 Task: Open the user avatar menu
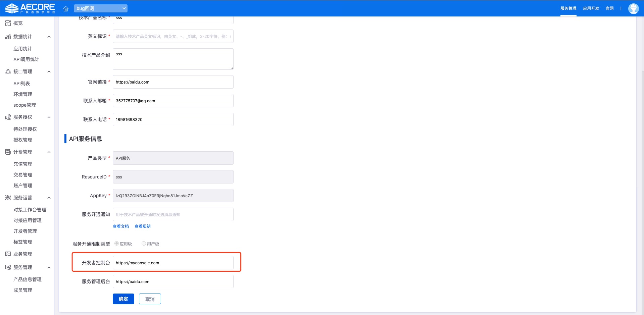tap(633, 8)
